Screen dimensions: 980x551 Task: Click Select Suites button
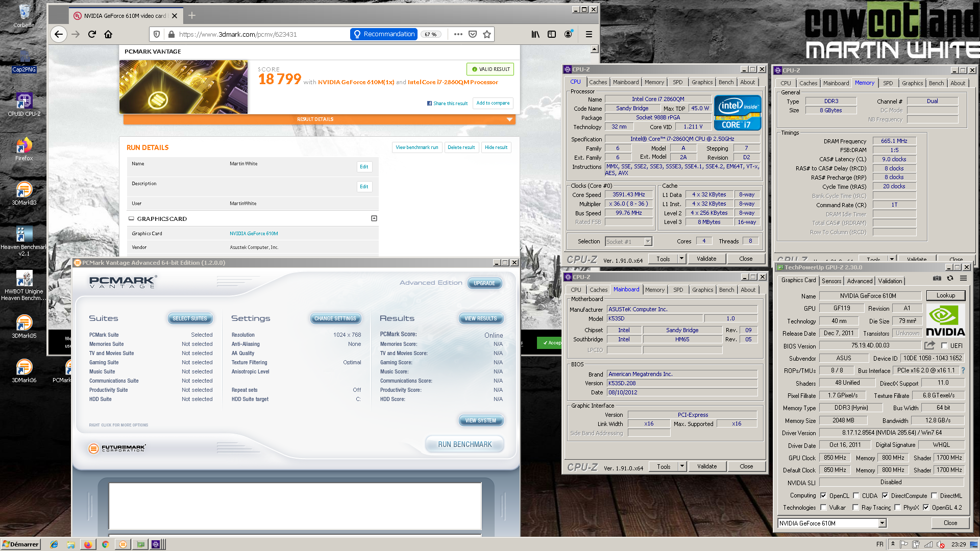[x=189, y=318]
